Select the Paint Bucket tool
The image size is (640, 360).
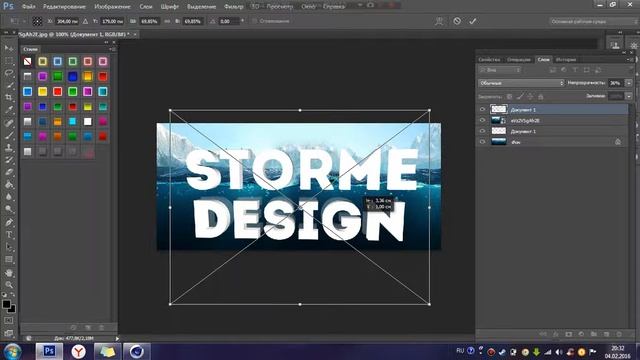tap(9, 184)
